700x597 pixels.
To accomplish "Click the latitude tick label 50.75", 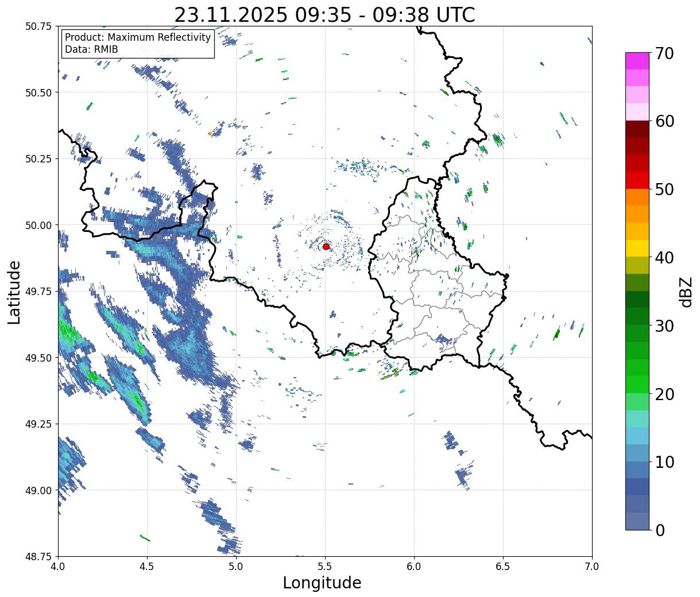I will point(38,26).
